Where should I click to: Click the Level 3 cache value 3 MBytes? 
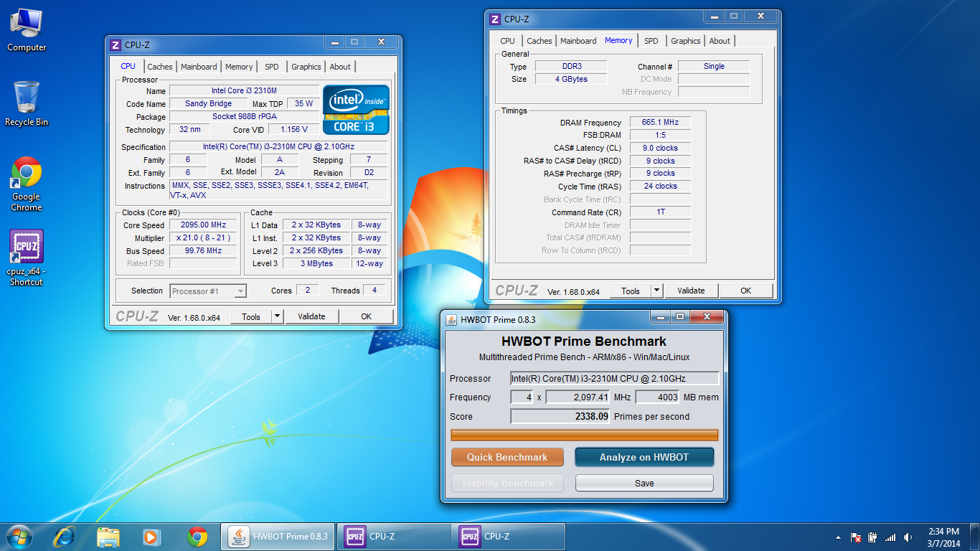[316, 263]
